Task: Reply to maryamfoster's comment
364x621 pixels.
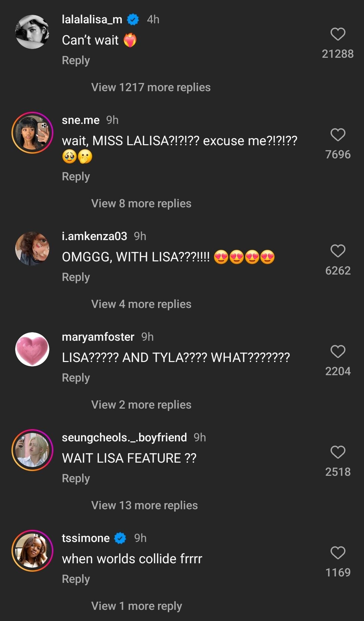Action: pyautogui.click(x=76, y=378)
